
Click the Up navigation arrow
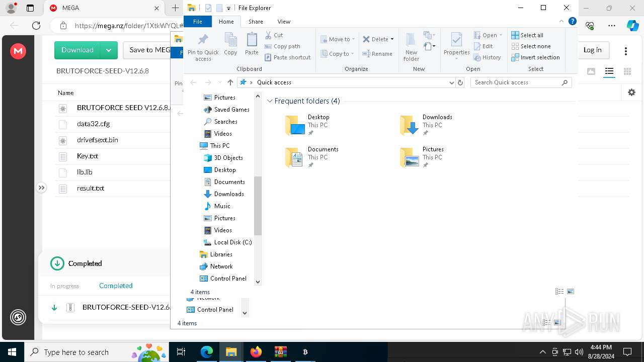click(230, 82)
